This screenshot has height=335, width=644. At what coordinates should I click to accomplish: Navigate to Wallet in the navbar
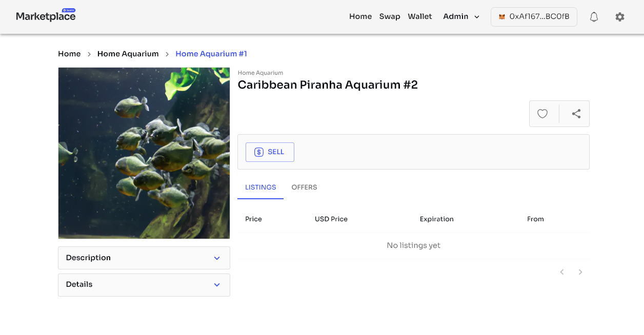(x=420, y=16)
